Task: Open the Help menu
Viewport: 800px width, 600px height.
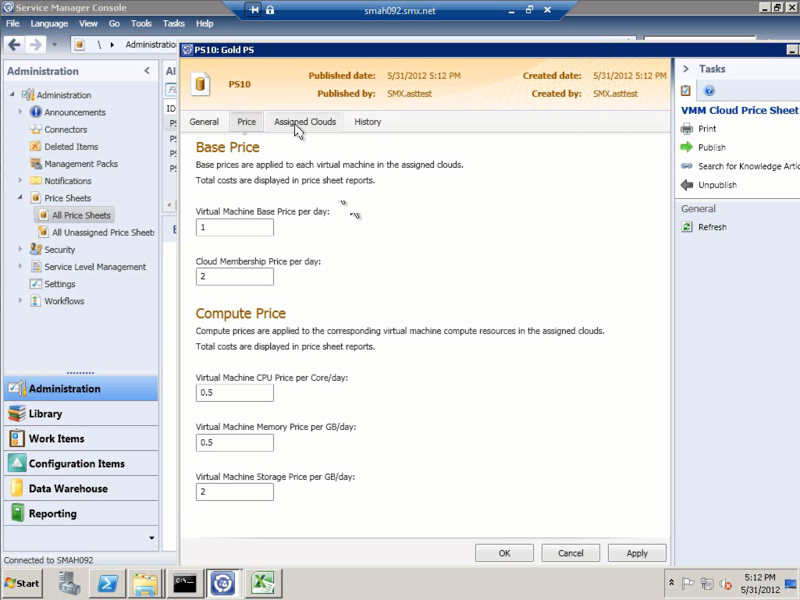Action: pos(205,23)
